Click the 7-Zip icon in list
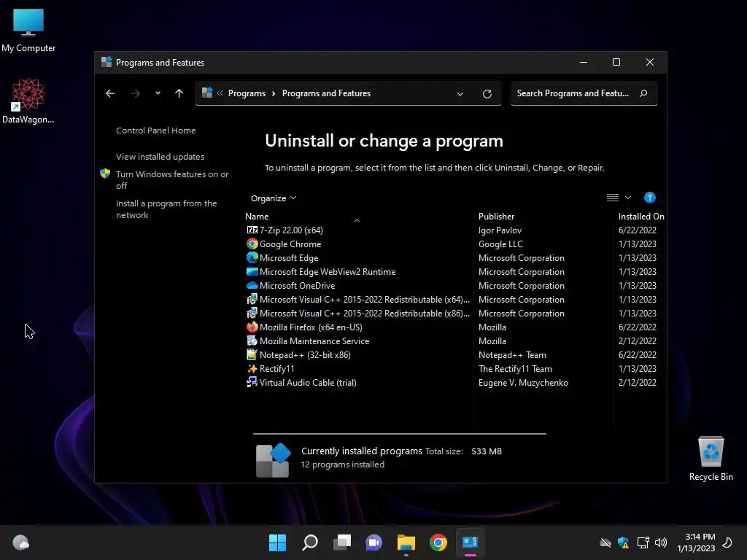The image size is (747, 560). tap(252, 230)
